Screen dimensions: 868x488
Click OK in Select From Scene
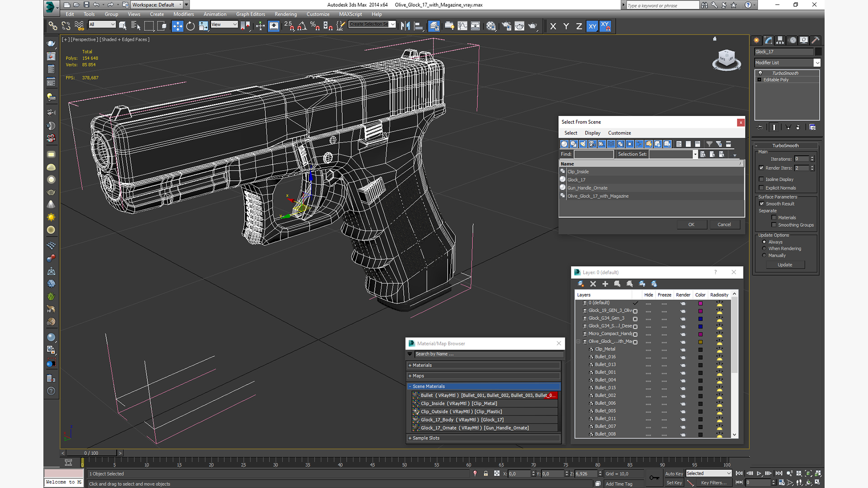point(691,225)
